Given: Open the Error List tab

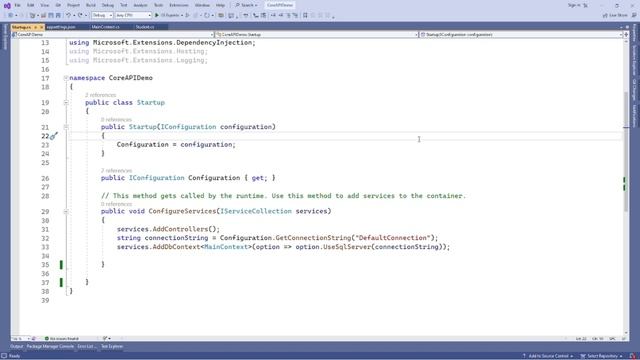Looking at the screenshot, I should tap(87, 347).
